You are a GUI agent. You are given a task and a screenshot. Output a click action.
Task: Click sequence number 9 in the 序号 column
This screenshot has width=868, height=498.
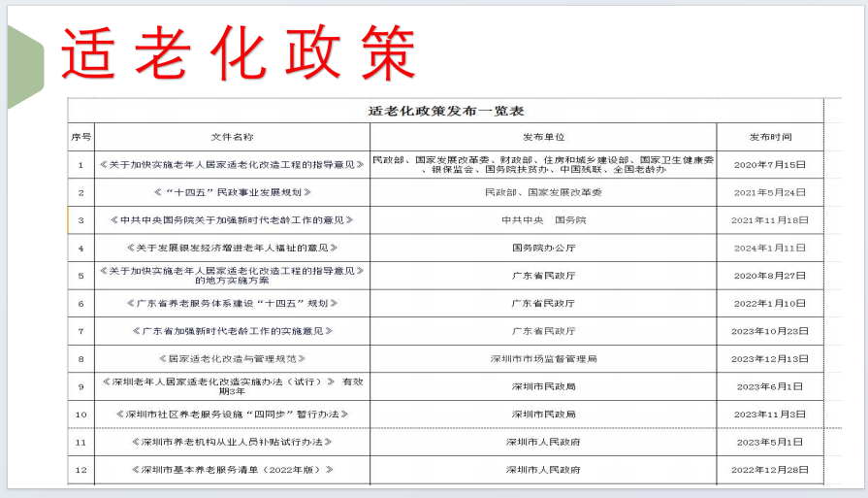tap(80, 386)
